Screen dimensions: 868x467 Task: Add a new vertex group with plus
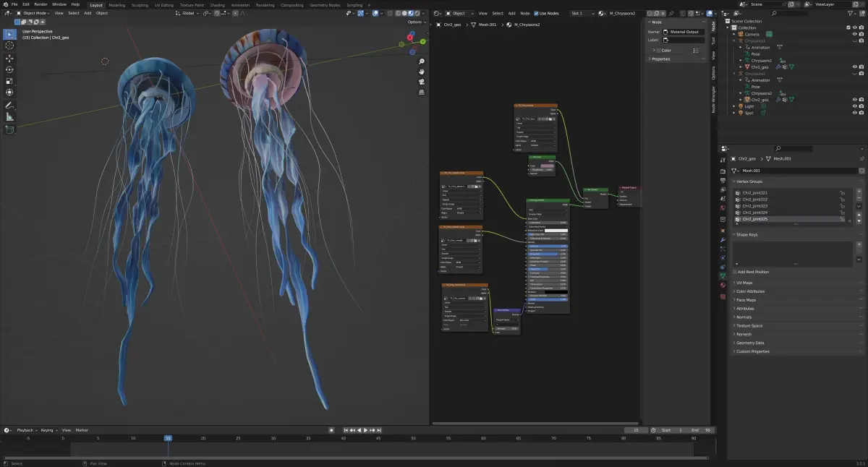[859, 193]
